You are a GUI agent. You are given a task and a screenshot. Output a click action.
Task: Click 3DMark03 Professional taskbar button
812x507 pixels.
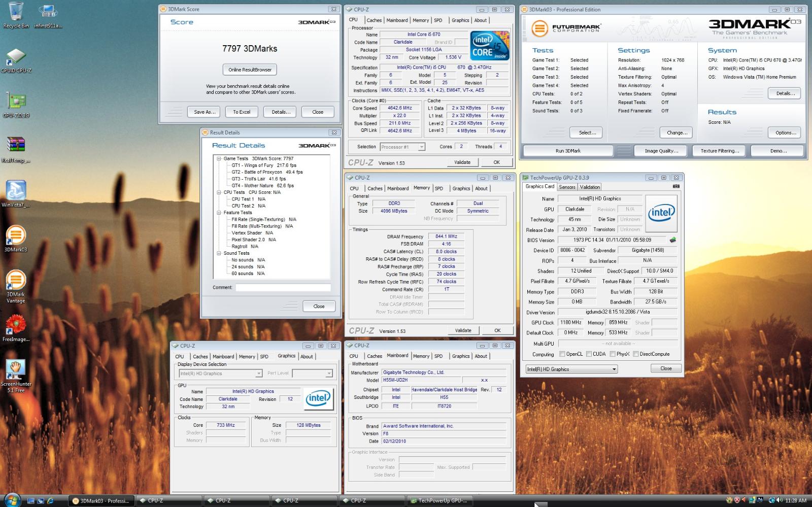(100, 500)
